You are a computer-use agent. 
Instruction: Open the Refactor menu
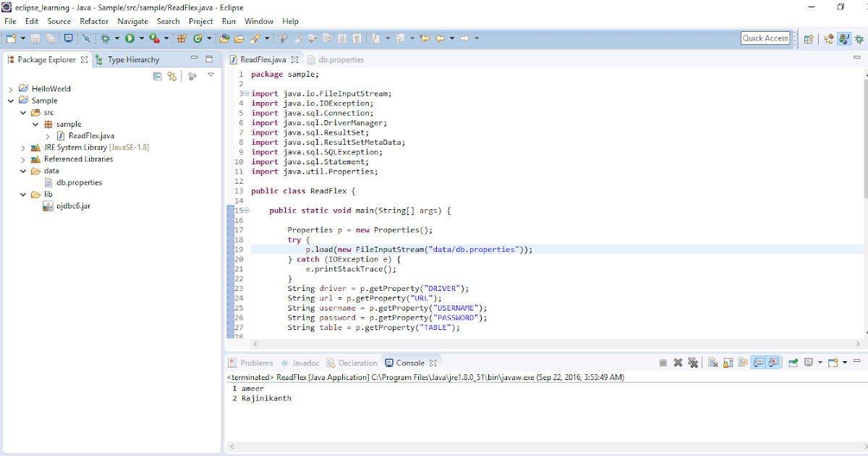coord(93,21)
